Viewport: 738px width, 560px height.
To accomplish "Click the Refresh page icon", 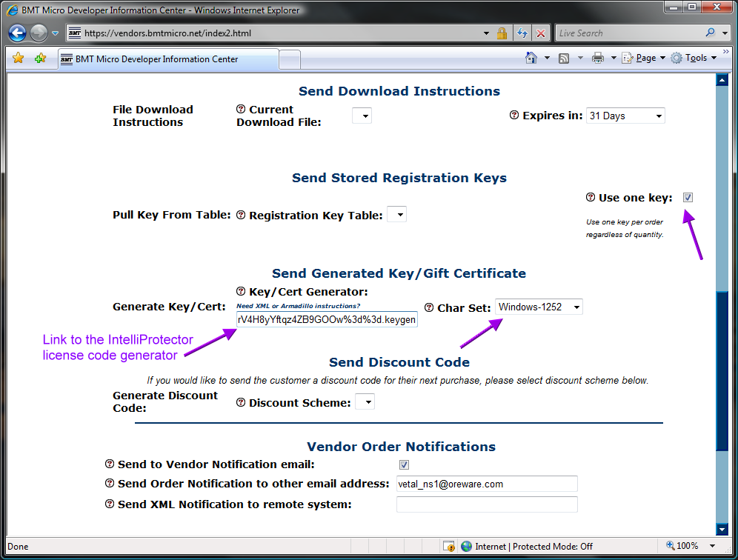I will [522, 33].
